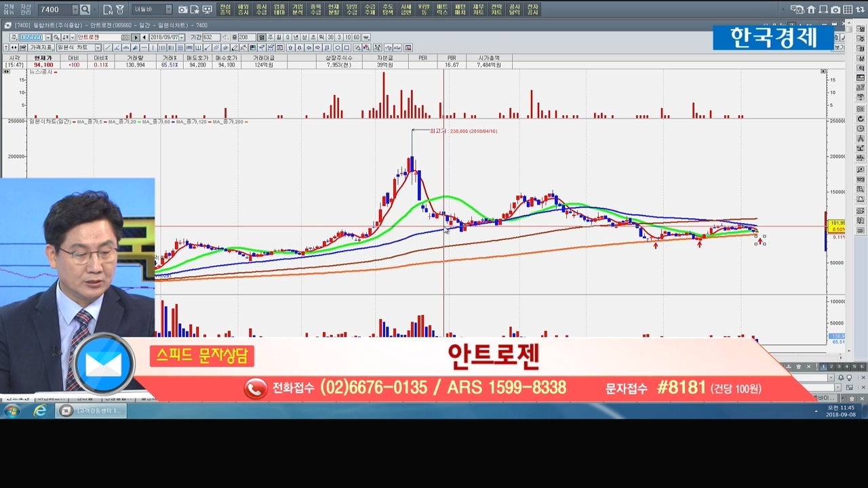Open the 일봉식 차트 chart type dropdown
Image resolution: width=868 pixels, height=488 pixels.
[x=98, y=47]
